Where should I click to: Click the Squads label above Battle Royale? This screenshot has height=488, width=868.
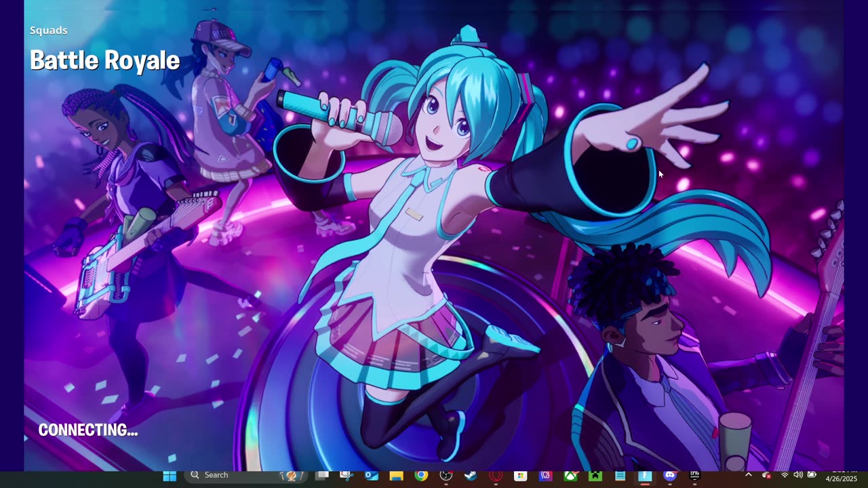[49, 30]
